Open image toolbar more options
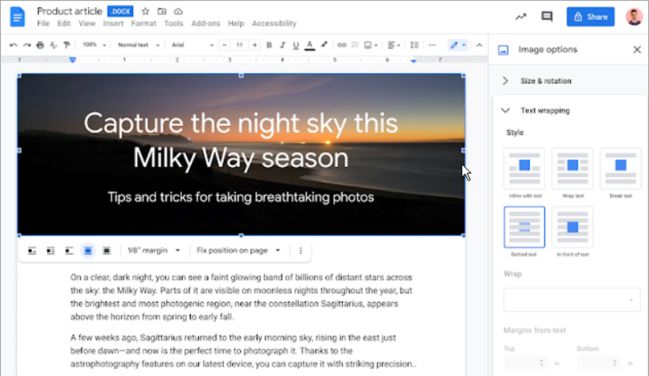This screenshot has height=376, width=649. pos(300,251)
